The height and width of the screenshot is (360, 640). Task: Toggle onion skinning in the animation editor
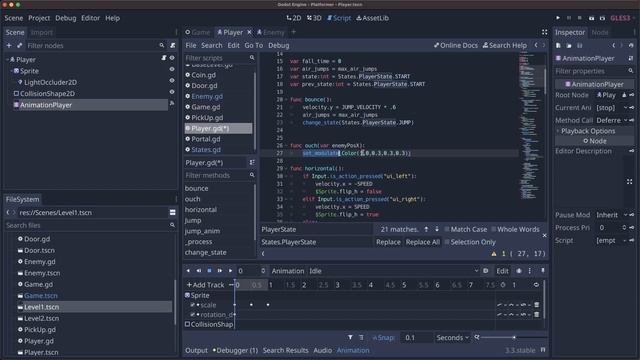pyautogui.click(x=519, y=271)
